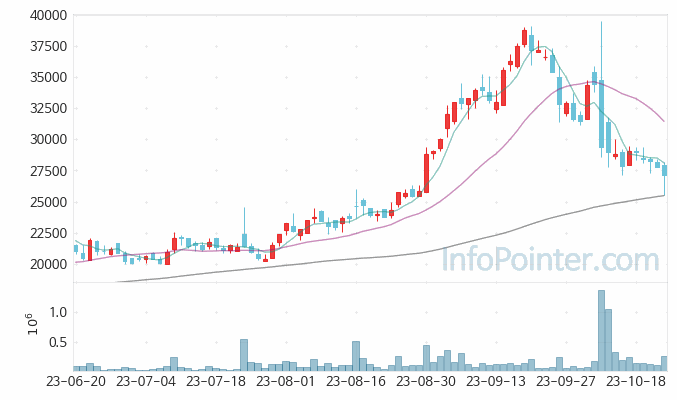Click the 30000 price axis label
The image size is (677, 400).
(x=48, y=140)
